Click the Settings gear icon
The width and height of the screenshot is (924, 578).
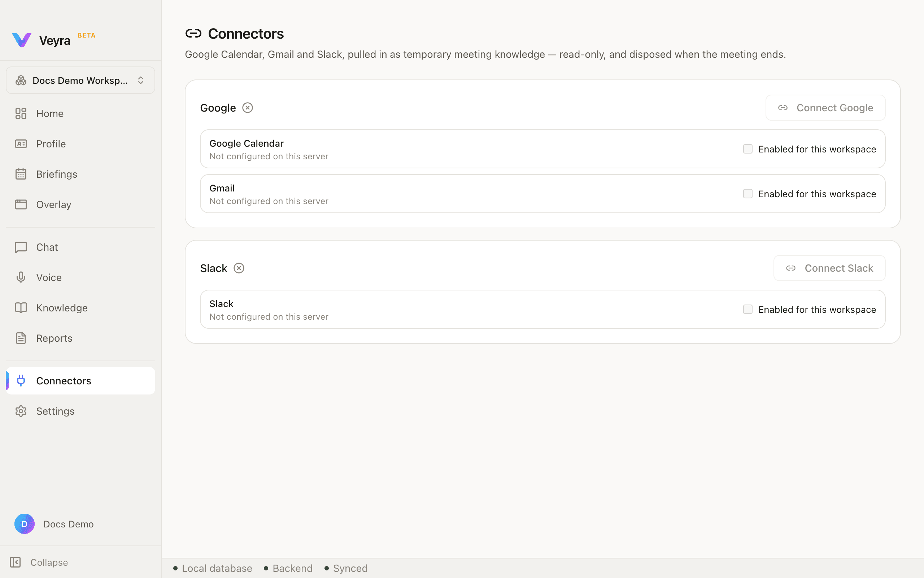click(x=21, y=411)
